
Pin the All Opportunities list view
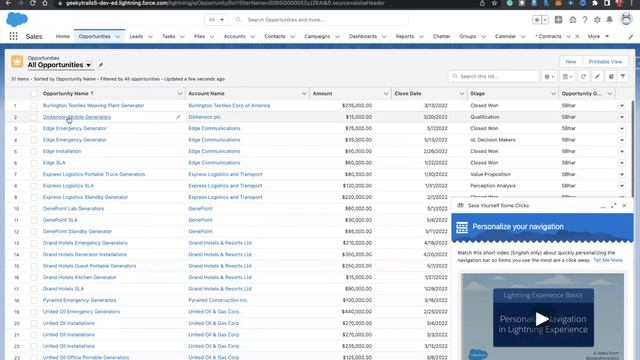point(101,65)
